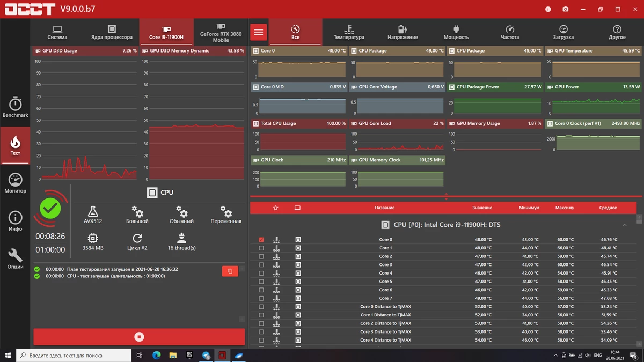
Task: Click the GPU Temperature graph tile
Action: tap(594, 63)
